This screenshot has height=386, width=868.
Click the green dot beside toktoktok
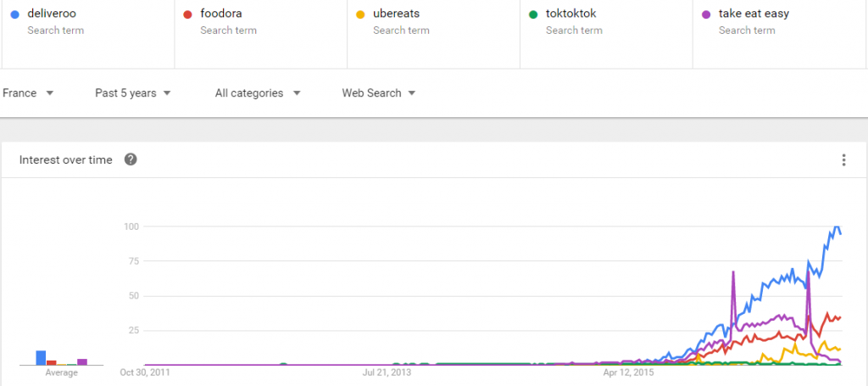coord(533,14)
